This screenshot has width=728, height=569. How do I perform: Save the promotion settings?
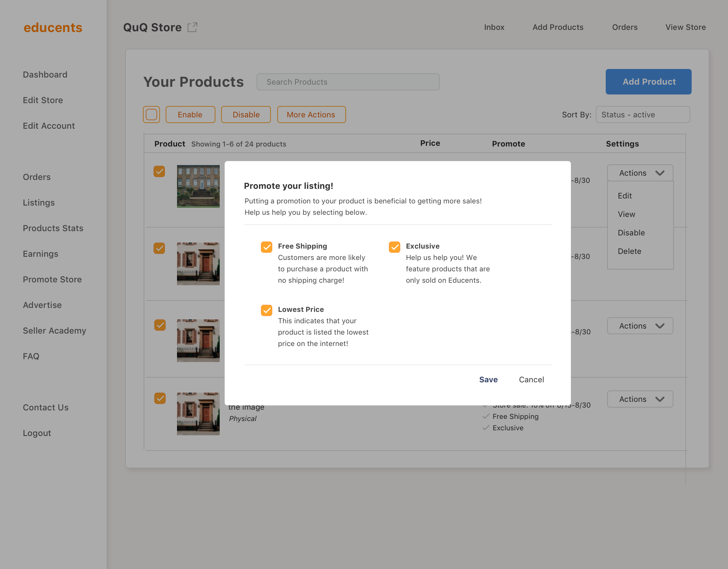[488, 379]
